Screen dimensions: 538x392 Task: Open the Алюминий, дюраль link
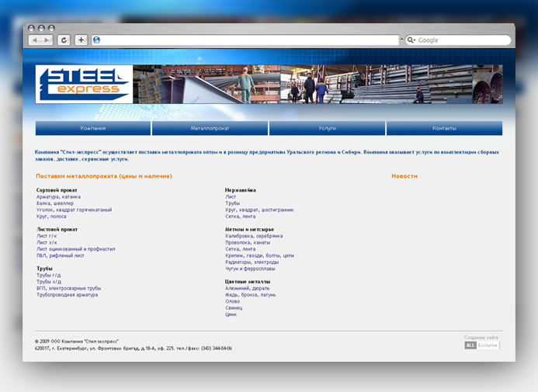click(x=248, y=288)
